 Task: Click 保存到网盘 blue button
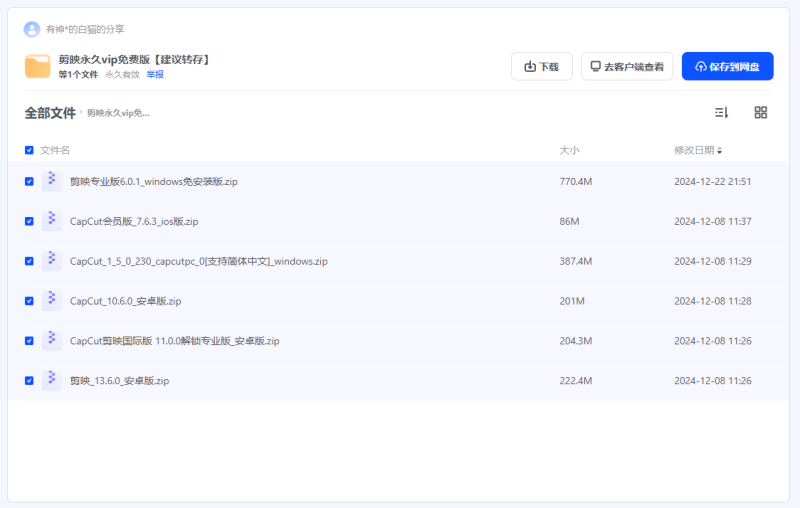coord(727,66)
